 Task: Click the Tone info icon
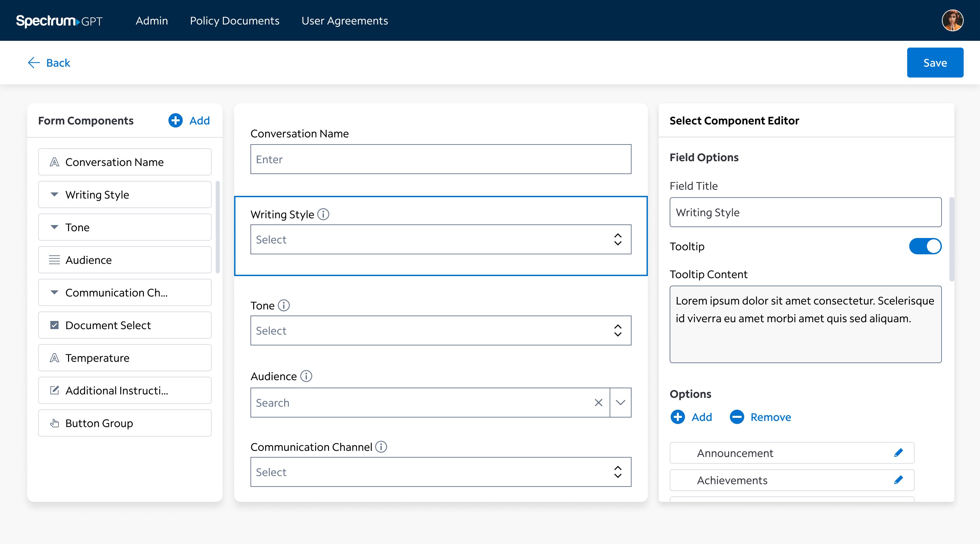[284, 305]
